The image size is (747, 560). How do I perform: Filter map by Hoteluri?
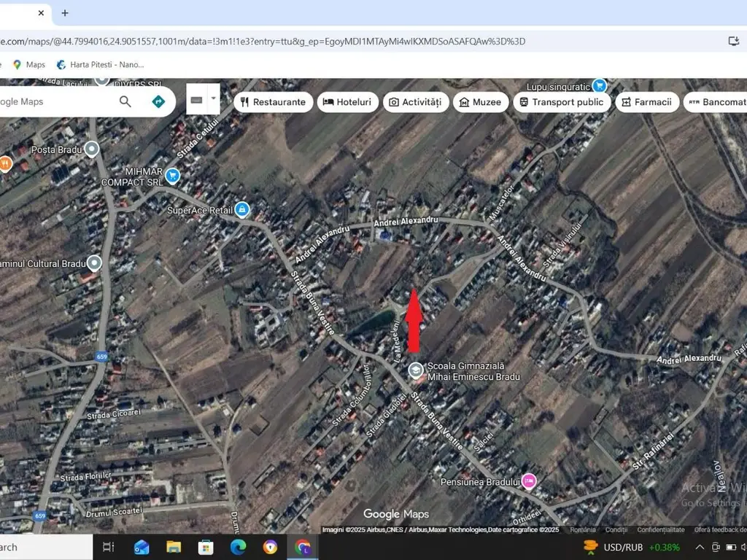347,102
